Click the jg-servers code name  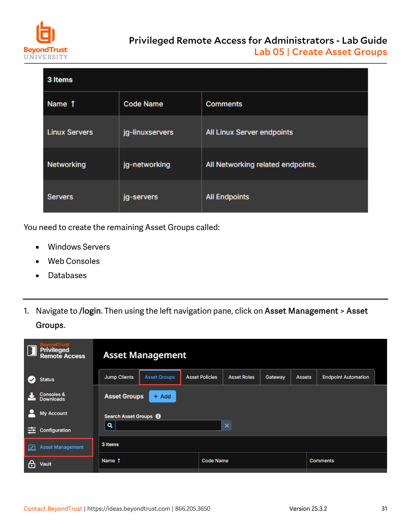(x=140, y=197)
